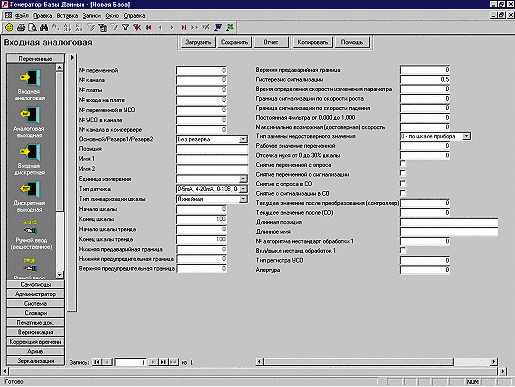This screenshot has height=387, width=515.
Task: Open Тип датчика dropdown list
Action: tap(243, 189)
